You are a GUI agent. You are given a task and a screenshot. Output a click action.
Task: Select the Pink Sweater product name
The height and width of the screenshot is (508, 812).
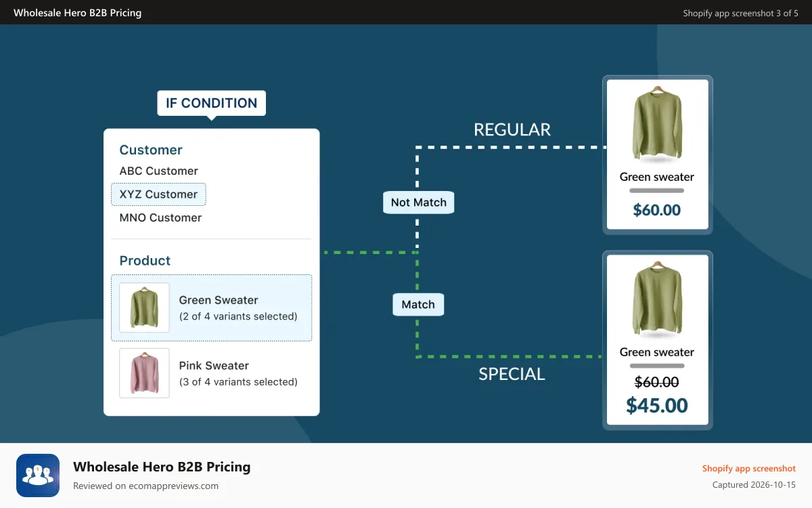click(214, 366)
